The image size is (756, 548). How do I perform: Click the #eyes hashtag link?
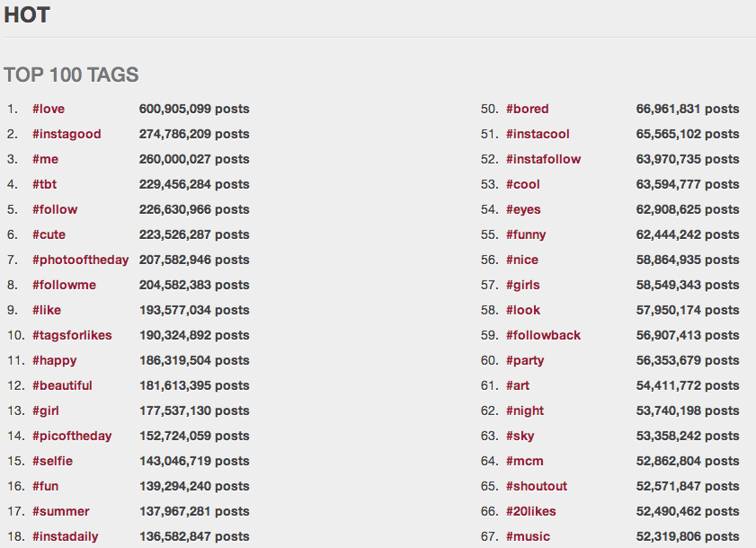[x=523, y=209]
